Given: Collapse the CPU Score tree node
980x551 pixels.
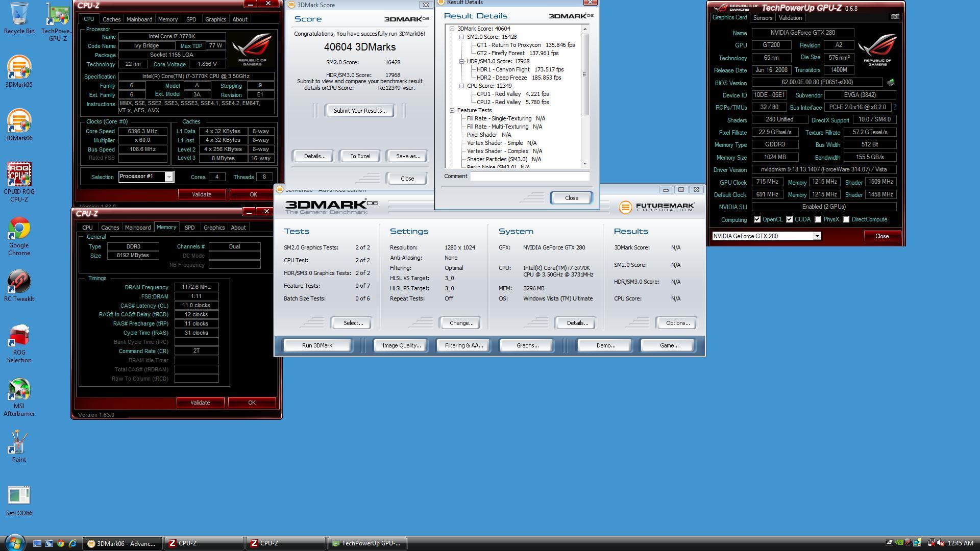Looking at the screenshot, I should tap(461, 86).
